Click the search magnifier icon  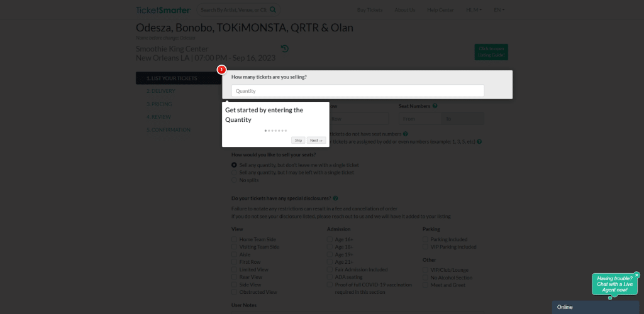coord(273,9)
